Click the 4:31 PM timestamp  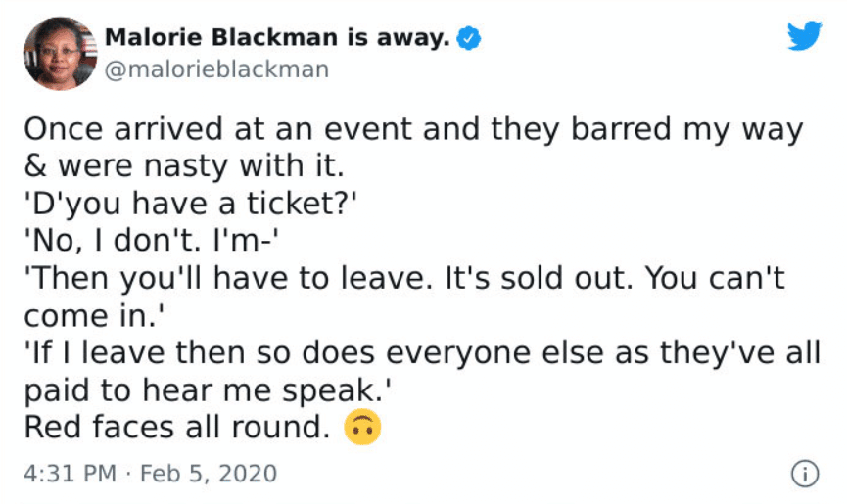click(71, 474)
